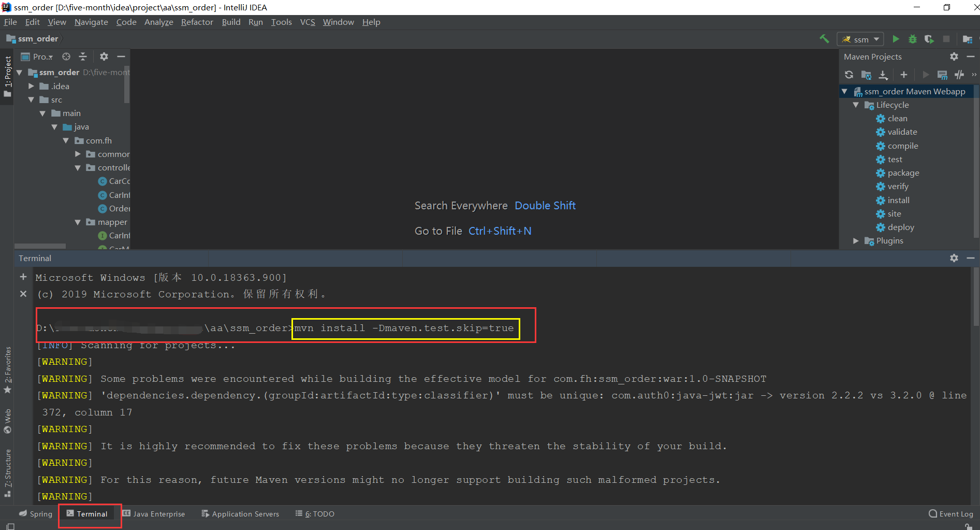Download Sources and Documentation in Maven panel
The height and width of the screenshot is (530, 980).
click(x=884, y=75)
